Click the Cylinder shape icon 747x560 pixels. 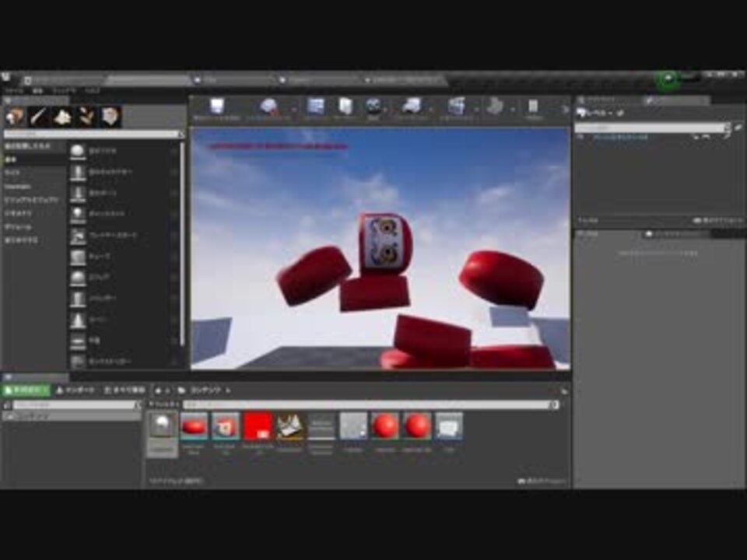tap(78, 299)
